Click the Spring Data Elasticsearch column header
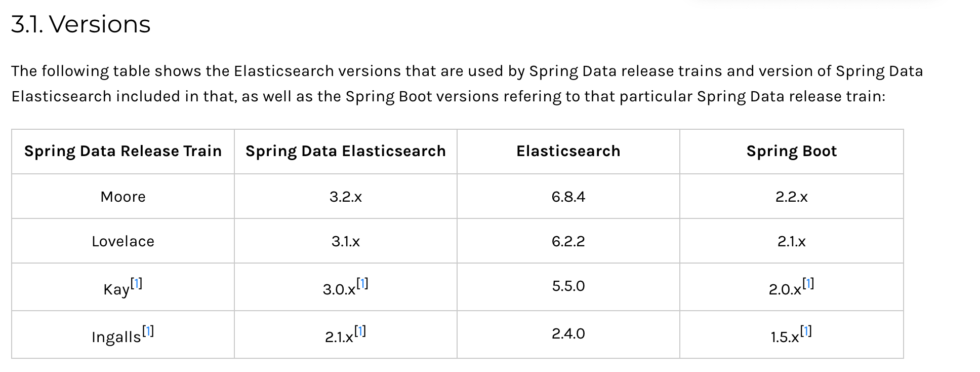 point(346,151)
